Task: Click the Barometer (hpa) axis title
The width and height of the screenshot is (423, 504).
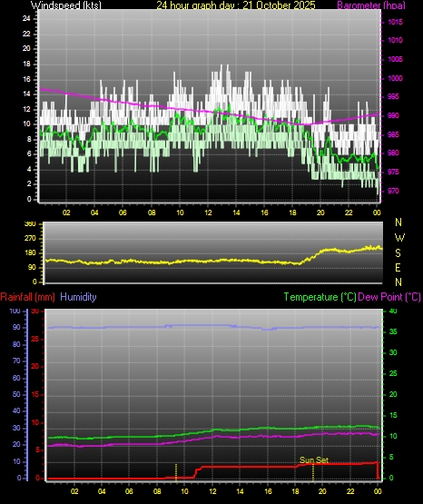Action: point(371,5)
